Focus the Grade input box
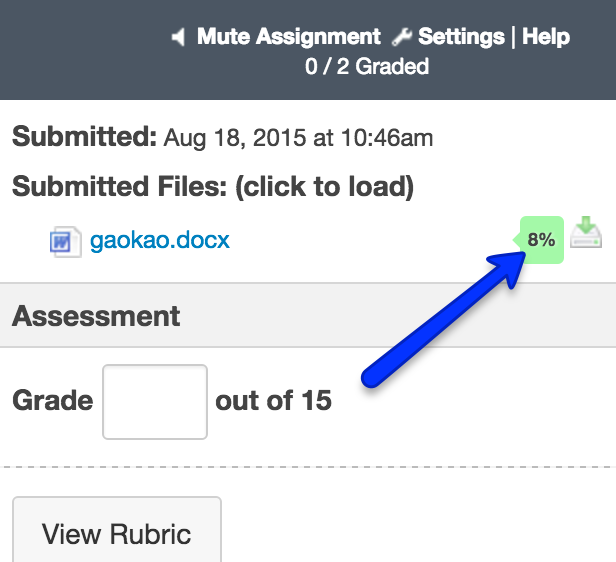Image resolution: width=616 pixels, height=562 pixels. [155, 402]
